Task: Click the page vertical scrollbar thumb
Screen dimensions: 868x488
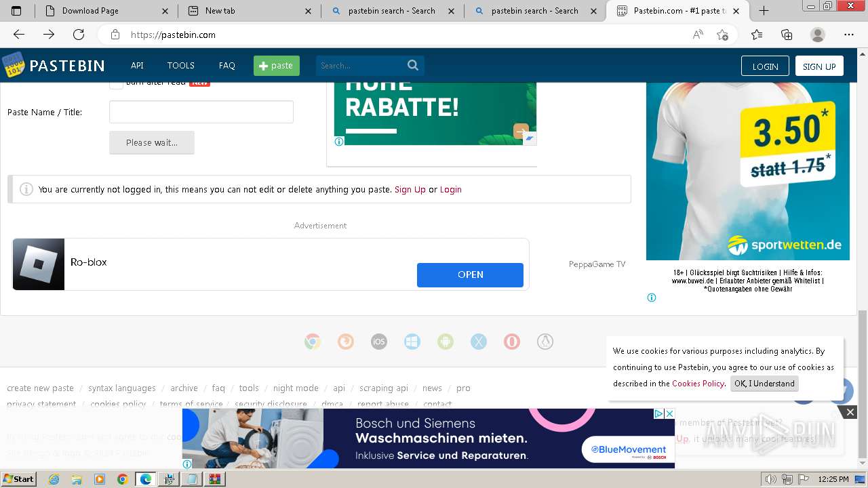Action: click(x=862, y=385)
